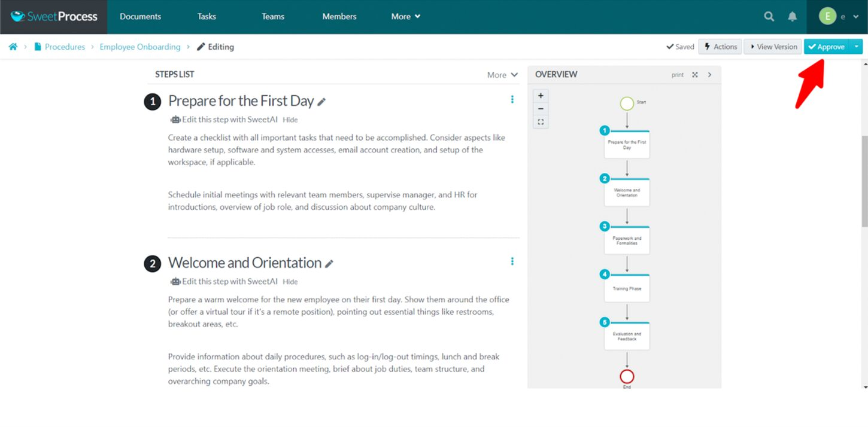Click the Prepare for the First Day heading
The height and width of the screenshot is (427, 868).
click(241, 101)
